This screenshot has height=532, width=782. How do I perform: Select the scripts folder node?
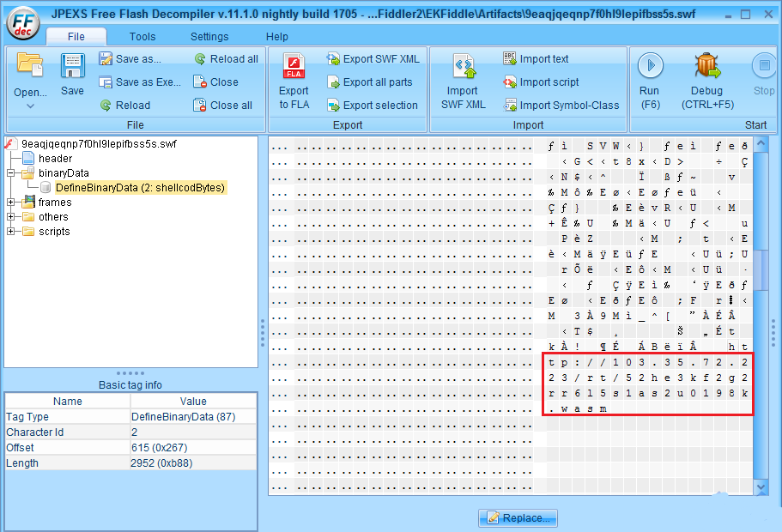pos(54,232)
